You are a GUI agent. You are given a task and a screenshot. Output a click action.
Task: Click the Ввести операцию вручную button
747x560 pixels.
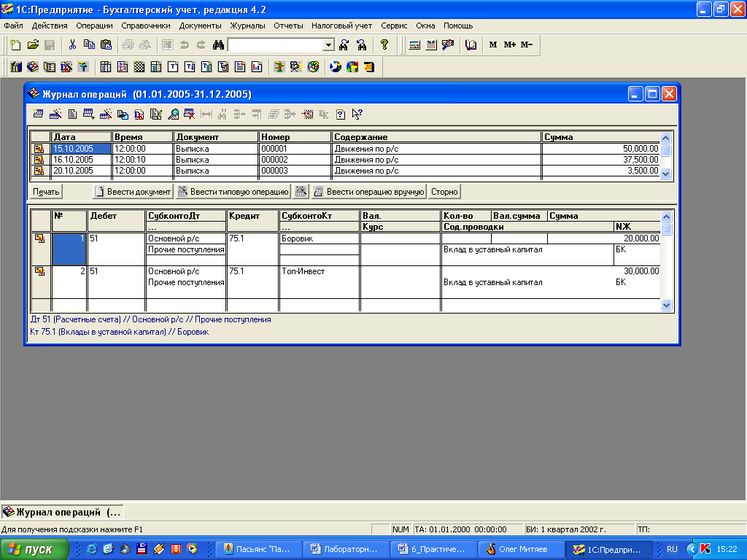click(x=368, y=192)
